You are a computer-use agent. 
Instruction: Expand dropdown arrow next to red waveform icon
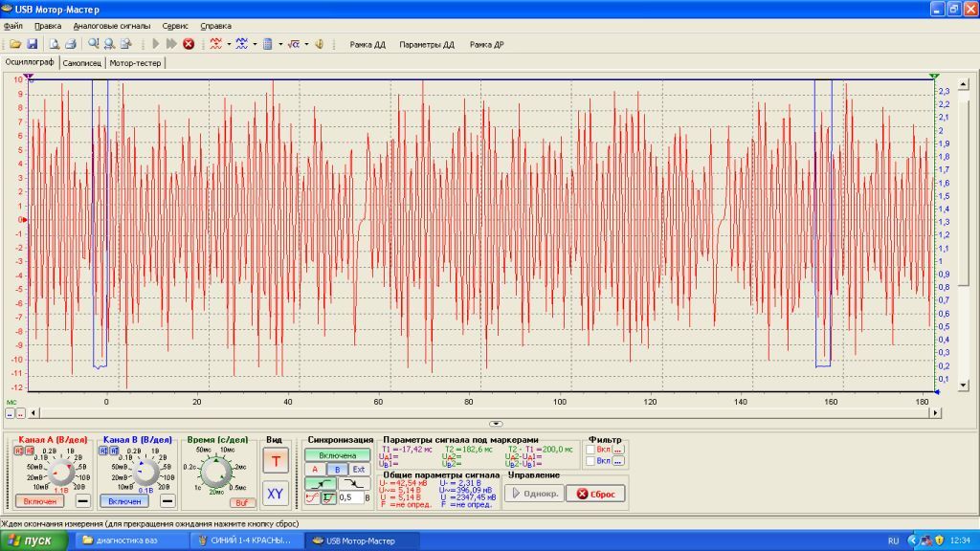pos(229,44)
